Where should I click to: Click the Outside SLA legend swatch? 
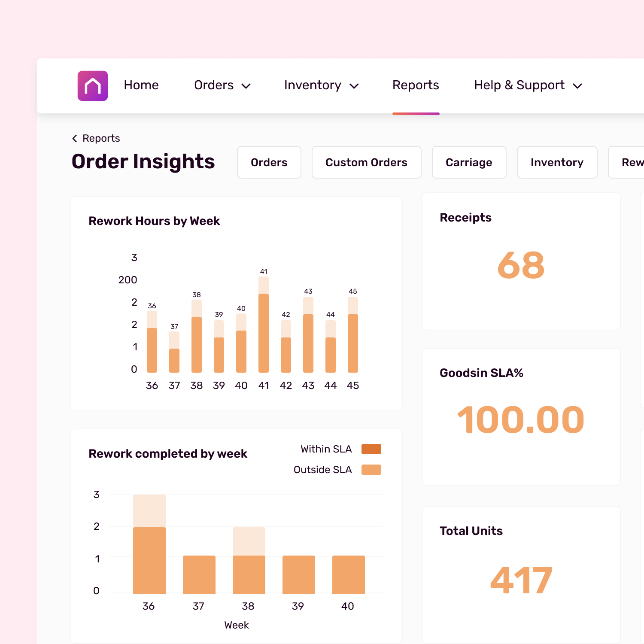click(x=371, y=470)
